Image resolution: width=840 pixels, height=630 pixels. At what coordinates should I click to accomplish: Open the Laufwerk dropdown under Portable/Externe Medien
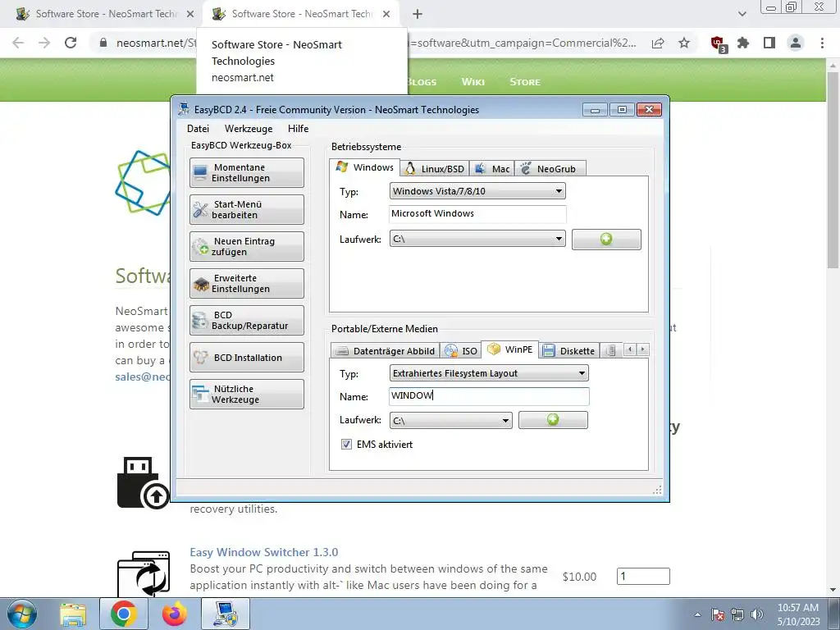click(450, 421)
